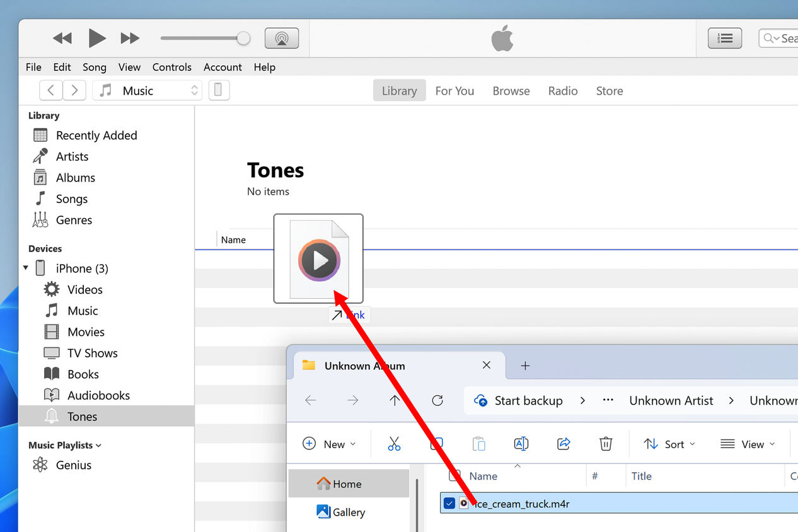798x532 pixels.
Task: Click the Rename icon in Explorer
Action: click(x=521, y=444)
